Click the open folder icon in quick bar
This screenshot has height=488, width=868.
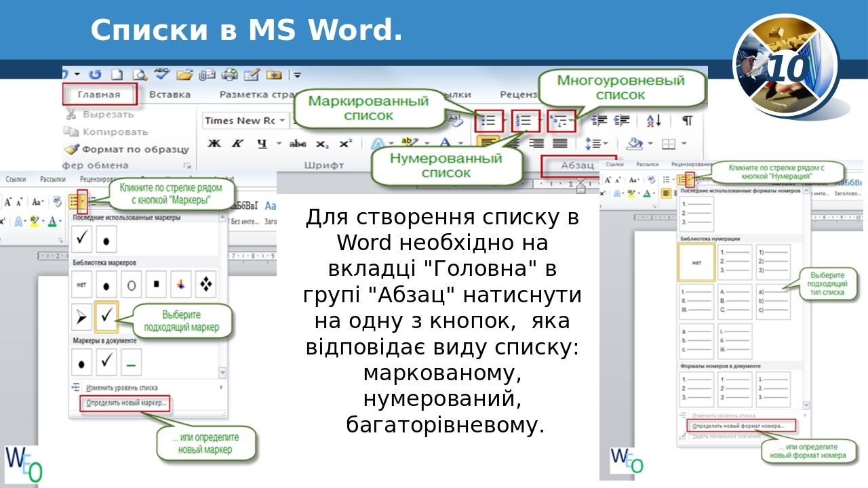[x=184, y=75]
